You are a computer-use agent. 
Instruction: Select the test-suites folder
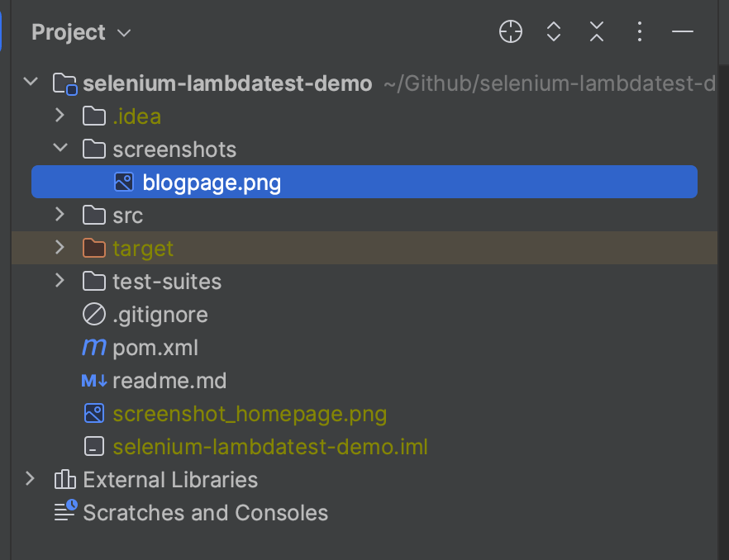(165, 281)
